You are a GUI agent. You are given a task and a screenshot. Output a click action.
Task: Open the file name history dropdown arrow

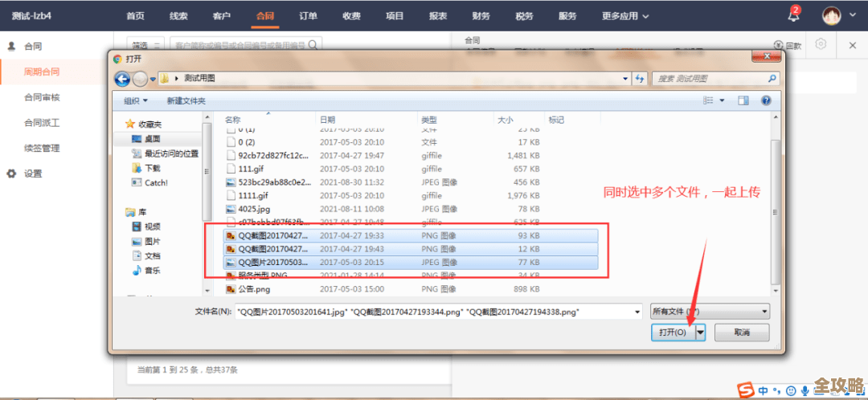(637, 312)
